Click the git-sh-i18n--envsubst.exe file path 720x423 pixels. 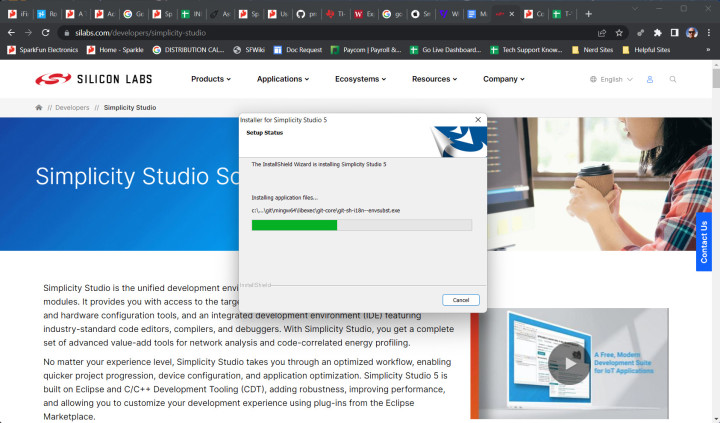[x=326, y=210]
